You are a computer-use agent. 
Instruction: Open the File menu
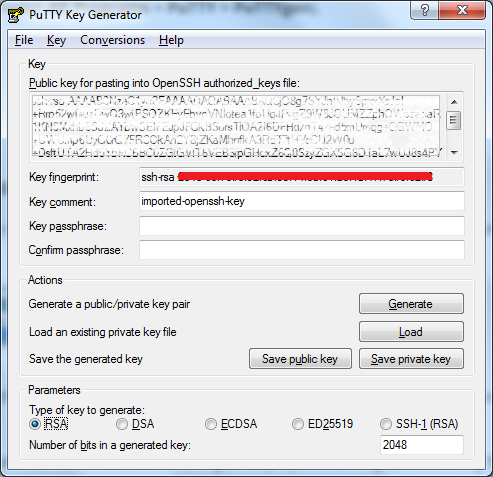[x=24, y=40]
